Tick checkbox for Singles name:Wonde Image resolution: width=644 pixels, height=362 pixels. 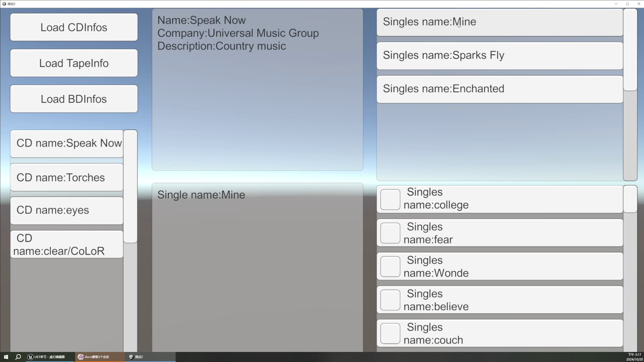pyautogui.click(x=390, y=266)
